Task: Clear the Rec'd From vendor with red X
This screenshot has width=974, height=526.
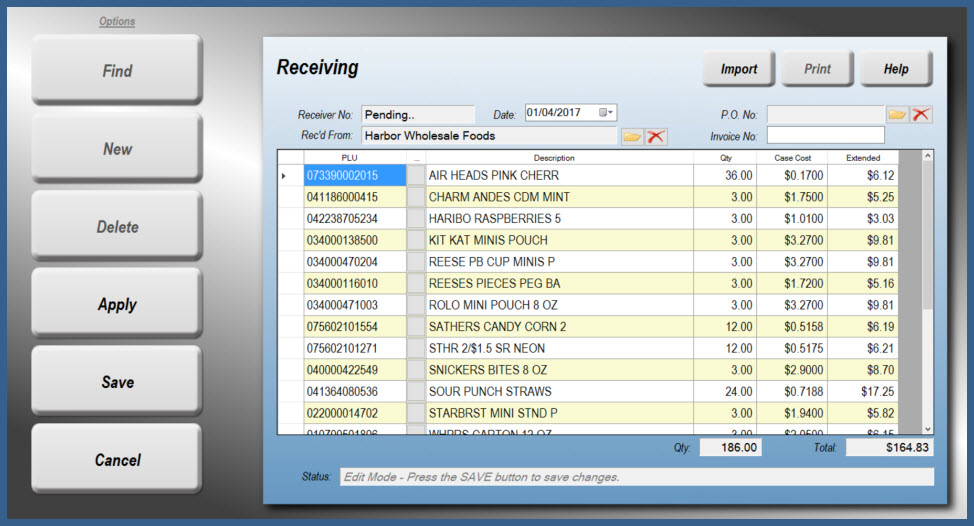Action: (x=655, y=136)
